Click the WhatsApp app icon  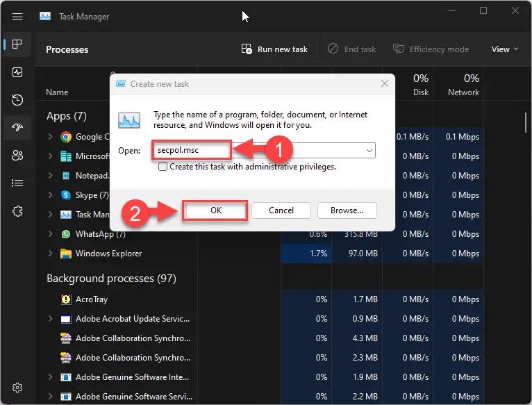pos(66,234)
